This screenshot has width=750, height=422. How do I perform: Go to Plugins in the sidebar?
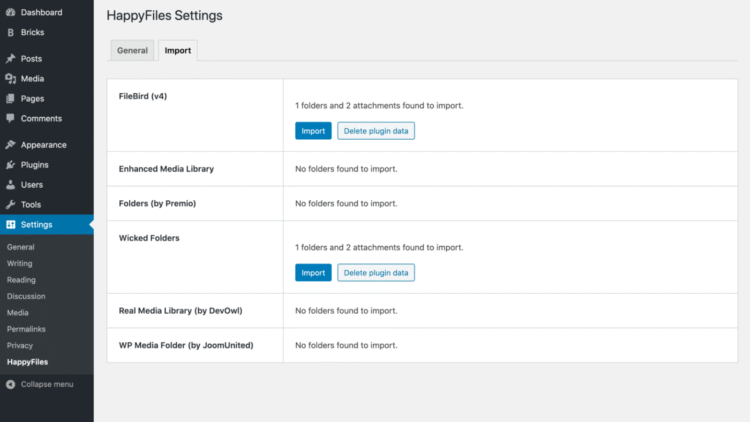[34, 165]
